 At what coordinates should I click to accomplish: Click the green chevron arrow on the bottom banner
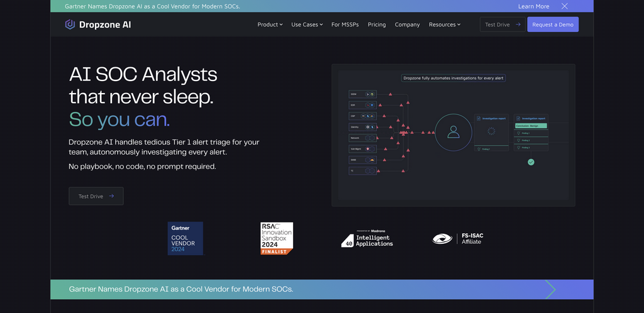550,290
